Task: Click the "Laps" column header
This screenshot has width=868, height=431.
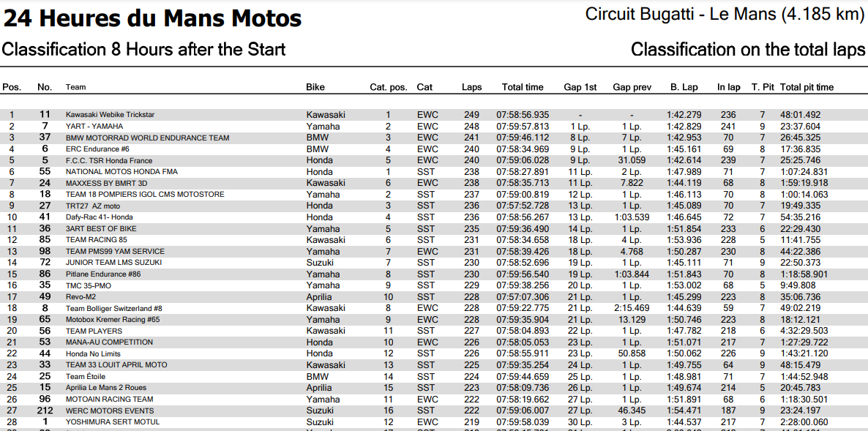Action: 472,87
